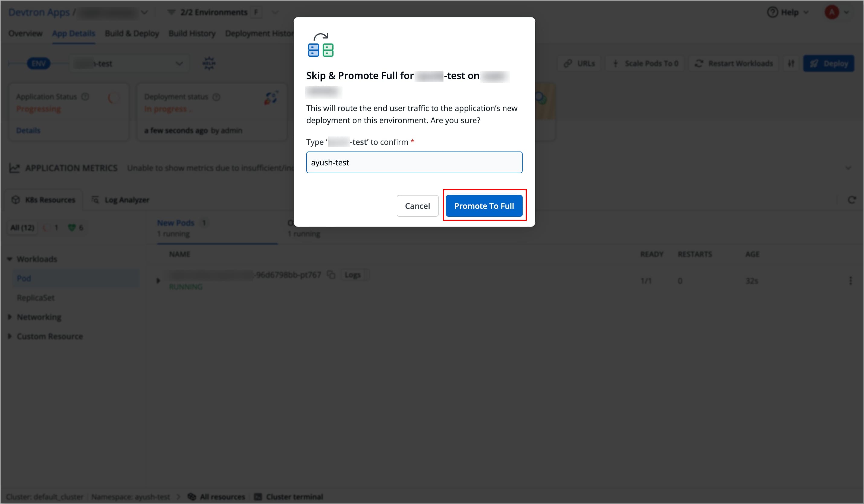View Logs for the running pod
The height and width of the screenshot is (504, 864).
pyautogui.click(x=353, y=274)
